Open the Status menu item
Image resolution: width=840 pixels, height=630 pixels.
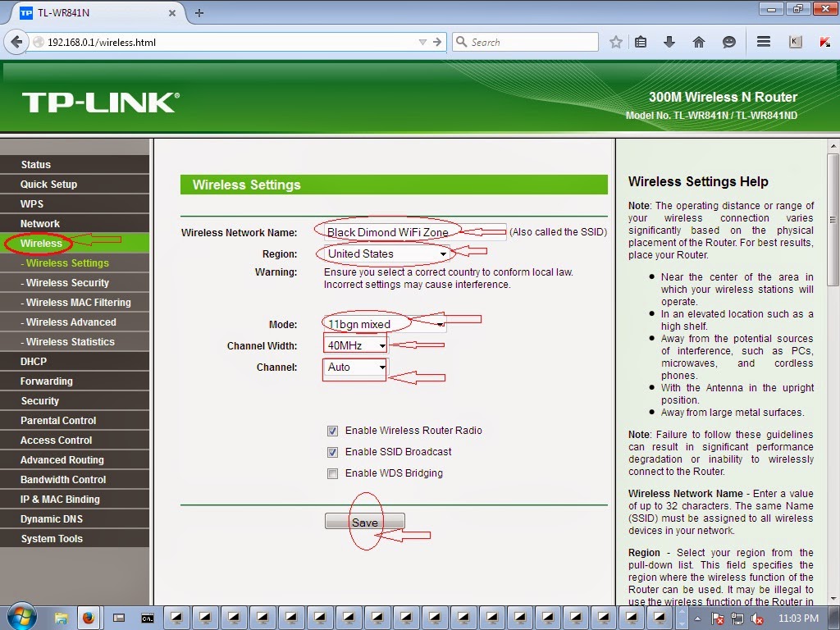point(75,164)
